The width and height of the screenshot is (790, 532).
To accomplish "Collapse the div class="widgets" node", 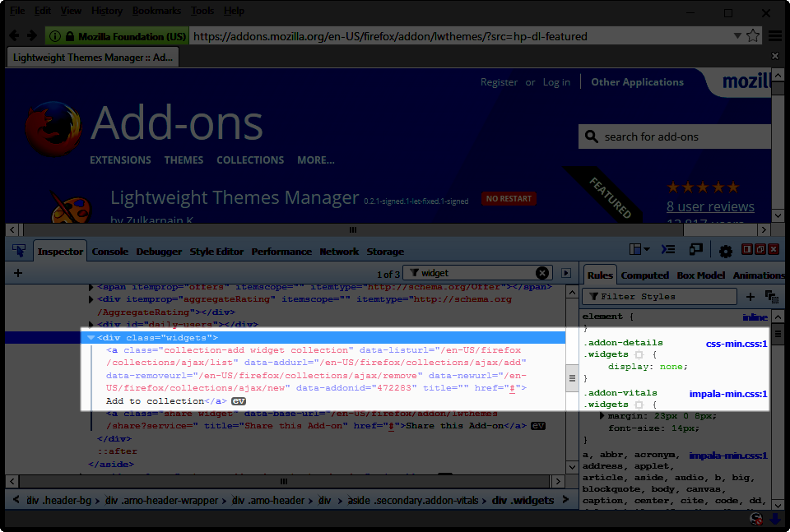I will [91, 337].
